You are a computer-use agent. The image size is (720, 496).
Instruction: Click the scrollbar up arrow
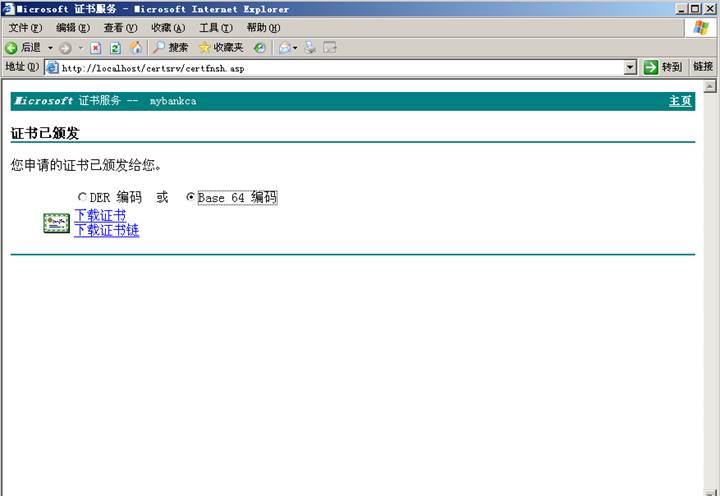tap(710, 86)
